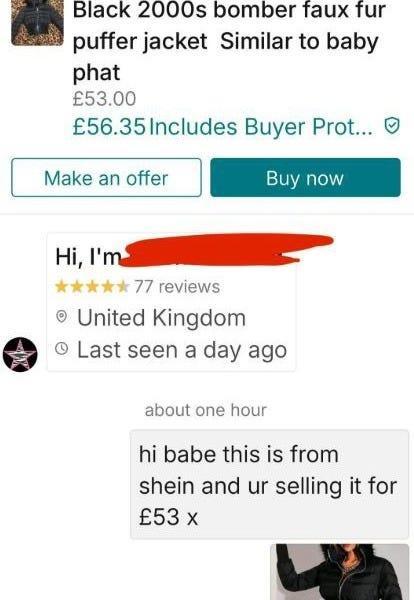Open the 77 reviews link
The width and height of the screenshot is (414, 600).
click(177, 287)
